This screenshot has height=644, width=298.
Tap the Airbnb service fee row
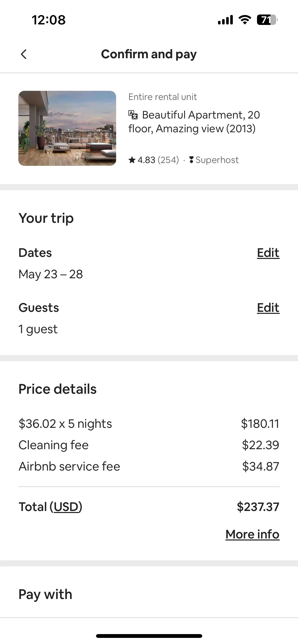(x=149, y=466)
